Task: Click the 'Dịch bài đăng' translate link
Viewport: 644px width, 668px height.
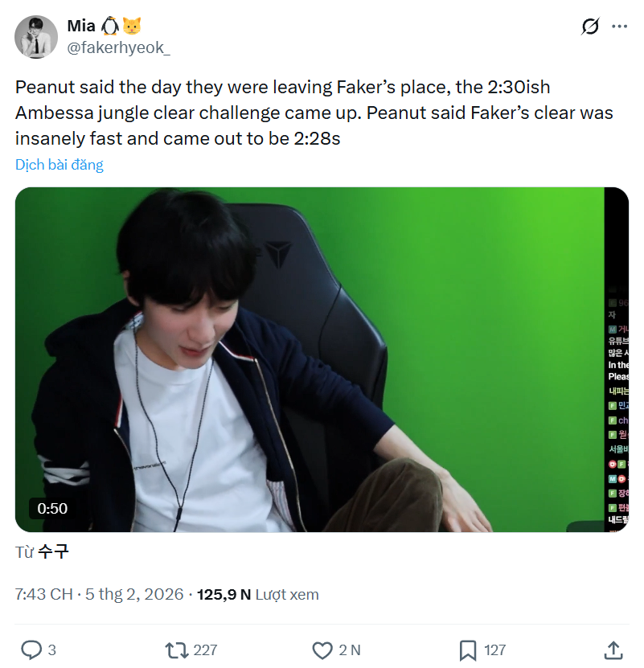Action: click(59, 165)
